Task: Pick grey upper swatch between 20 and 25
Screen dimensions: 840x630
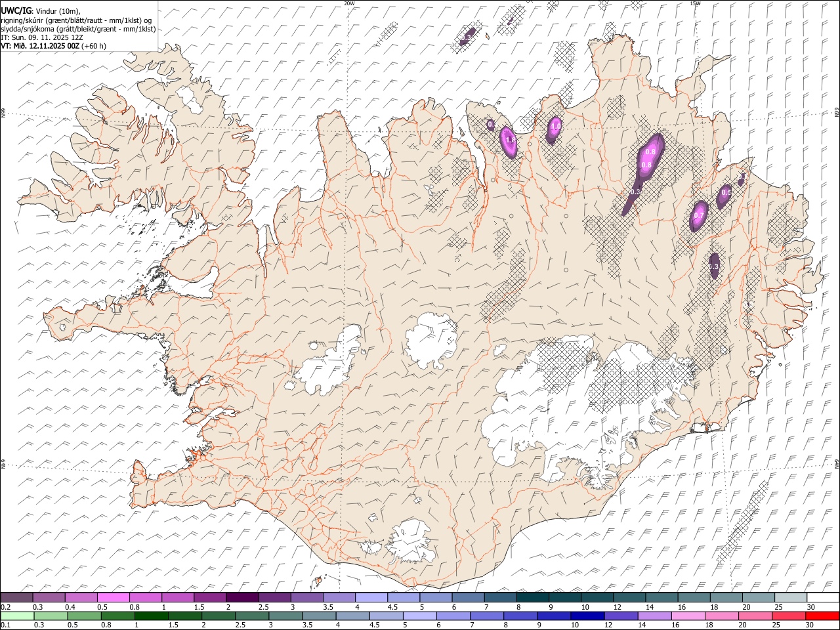Action: 758,597
